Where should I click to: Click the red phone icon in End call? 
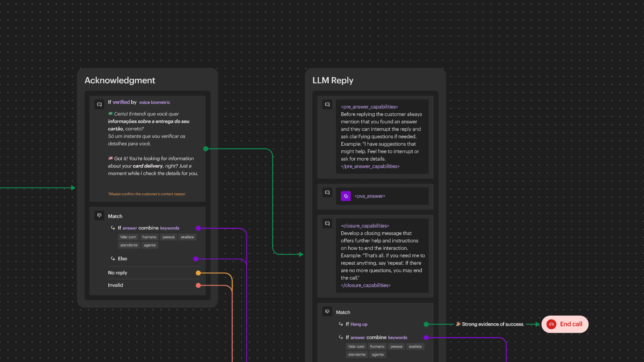coord(551,324)
